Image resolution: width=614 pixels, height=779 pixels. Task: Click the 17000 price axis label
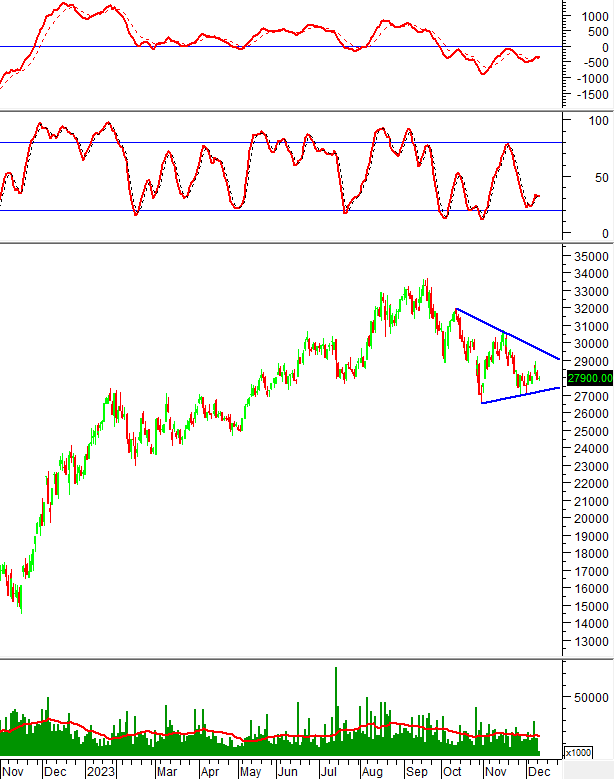591,571
